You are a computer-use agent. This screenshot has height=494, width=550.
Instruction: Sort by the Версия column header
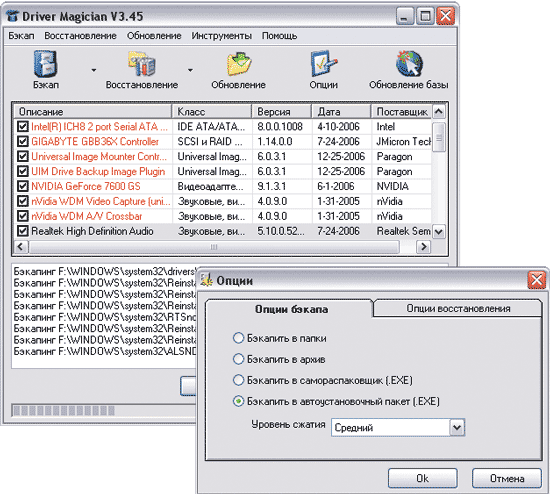point(282,112)
